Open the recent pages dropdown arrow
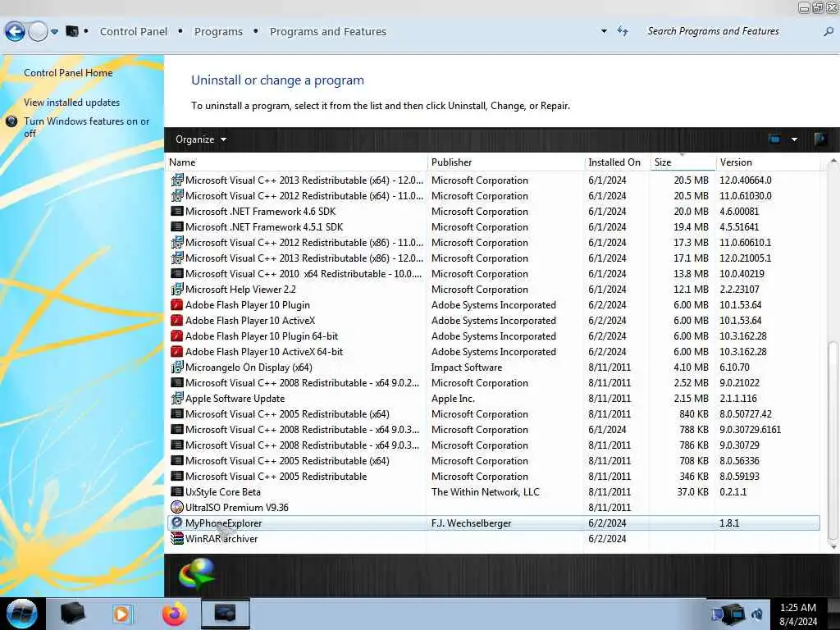840x630 pixels. [x=55, y=32]
